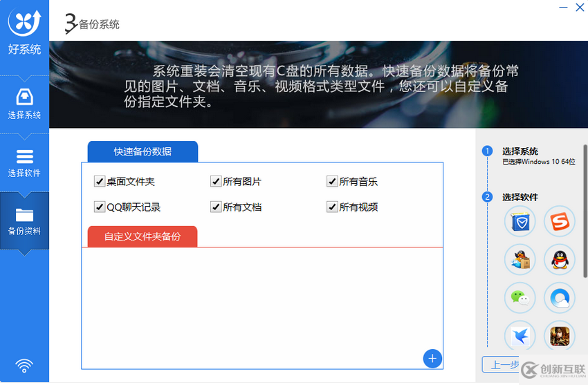The width and height of the screenshot is (588, 385).
Task: Open the 选择软件 sidebar step
Action: tap(24, 163)
